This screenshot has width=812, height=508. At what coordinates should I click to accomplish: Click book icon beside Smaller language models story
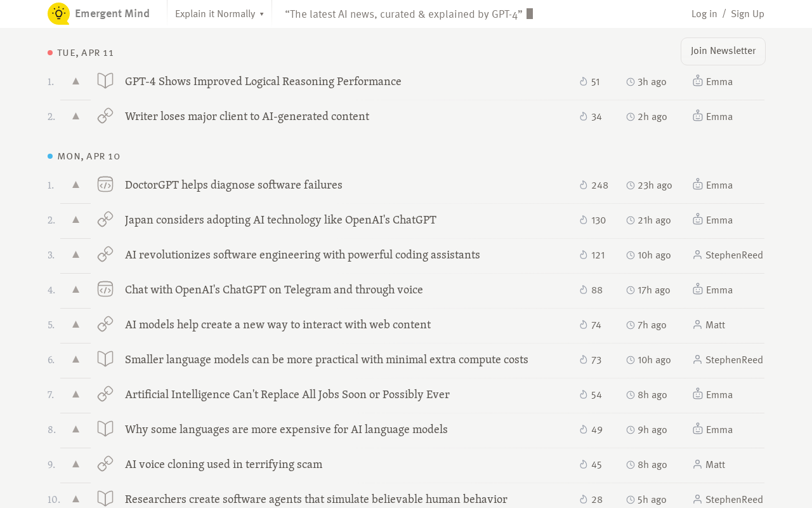click(105, 359)
